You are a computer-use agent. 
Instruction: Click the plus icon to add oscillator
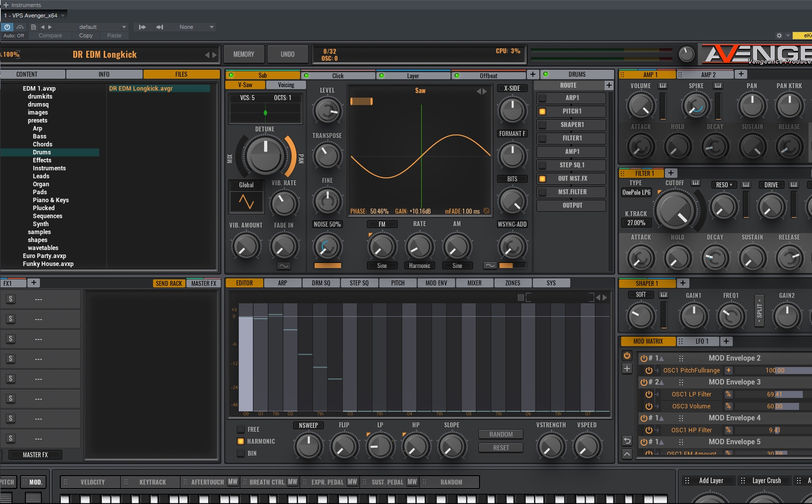532,74
